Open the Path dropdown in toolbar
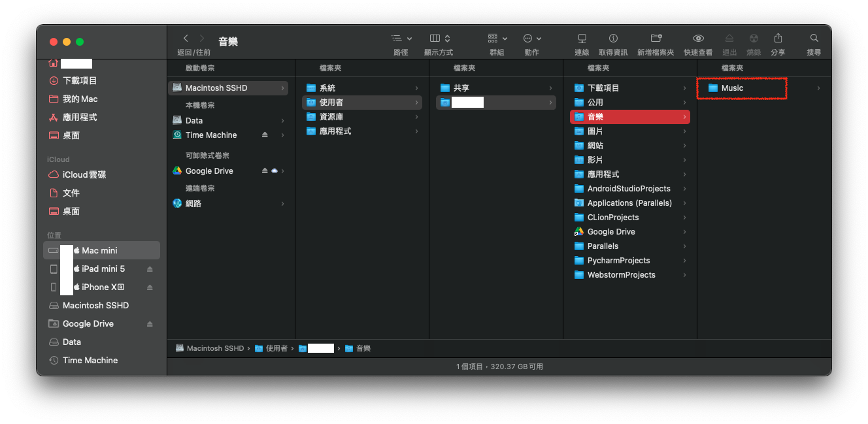 point(401,39)
